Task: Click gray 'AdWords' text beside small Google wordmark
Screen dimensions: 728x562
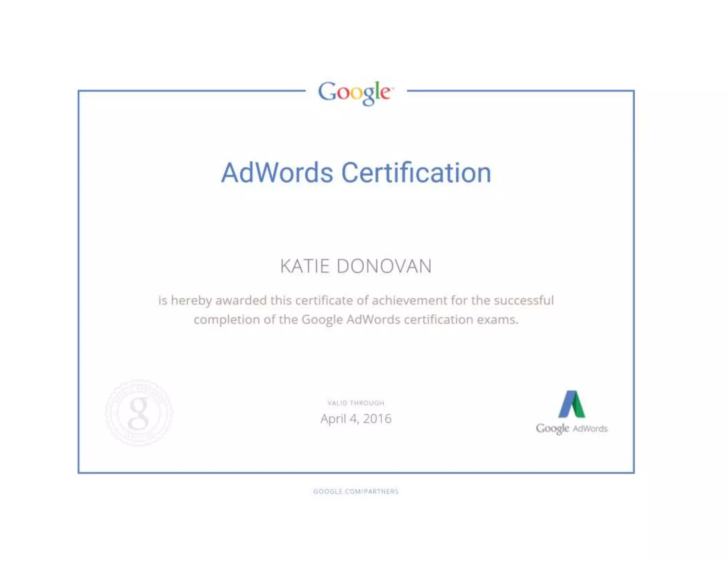Action: pos(590,429)
